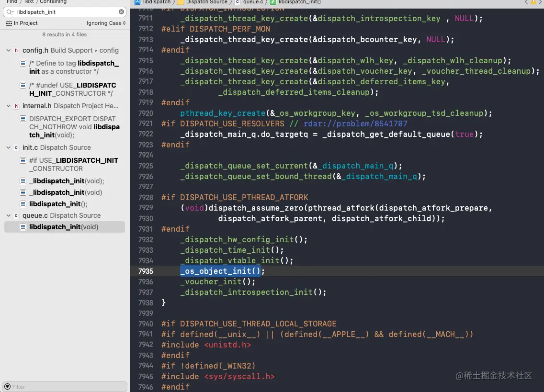
Task: Click #include <unistd.h> line
Action: click(x=206, y=345)
